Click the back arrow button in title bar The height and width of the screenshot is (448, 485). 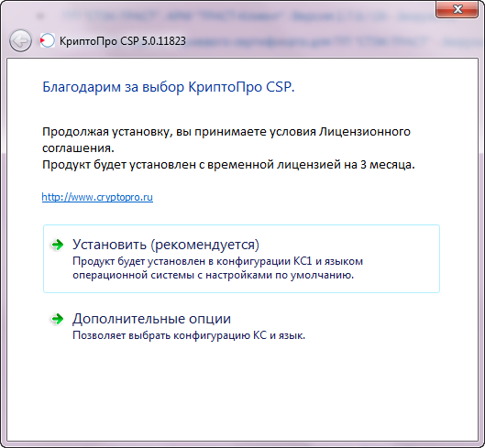(x=20, y=40)
